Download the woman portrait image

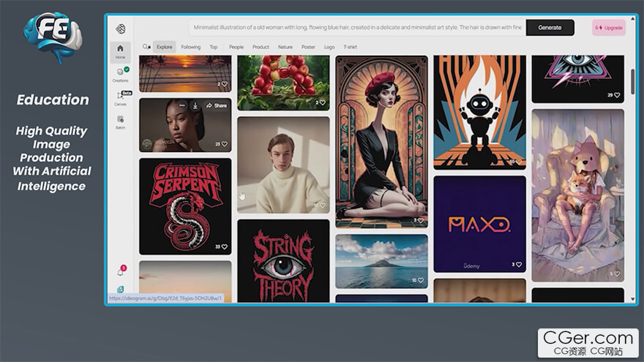[195, 105]
